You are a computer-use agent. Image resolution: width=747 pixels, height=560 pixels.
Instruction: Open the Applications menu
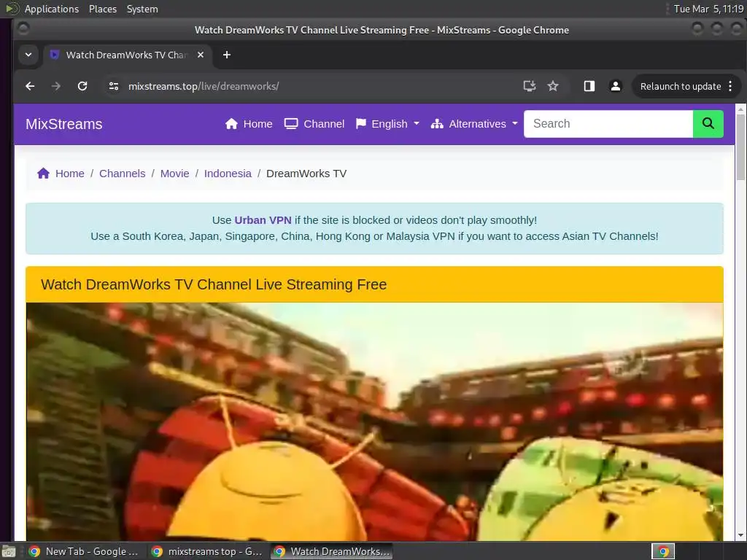(52, 9)
